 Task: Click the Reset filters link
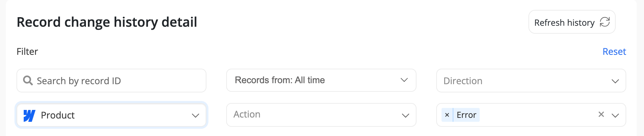[614, 51]
